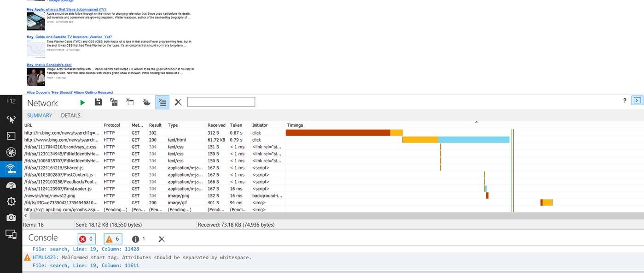Sort by the URL column header

tap(62, 125)
